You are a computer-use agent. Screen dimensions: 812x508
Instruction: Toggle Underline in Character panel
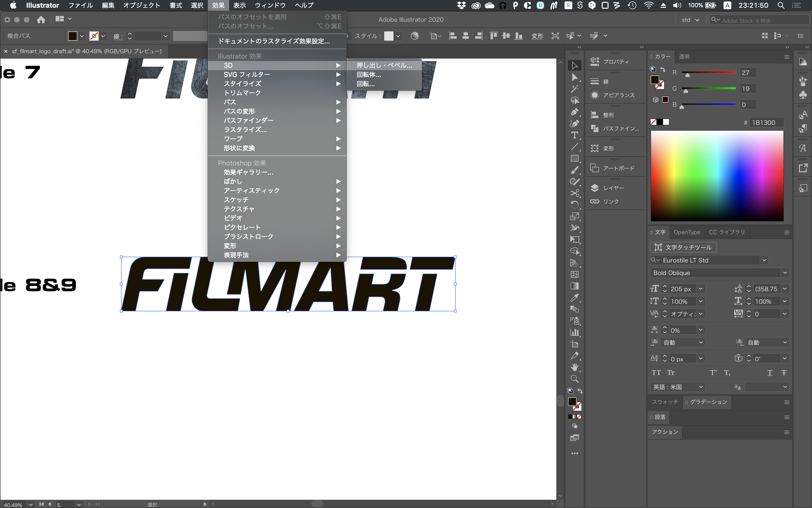[x=770, y=373]
